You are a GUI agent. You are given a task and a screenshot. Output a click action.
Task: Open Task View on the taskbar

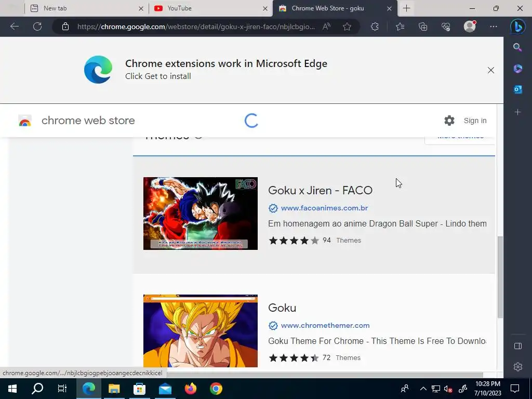coord(62,389)
